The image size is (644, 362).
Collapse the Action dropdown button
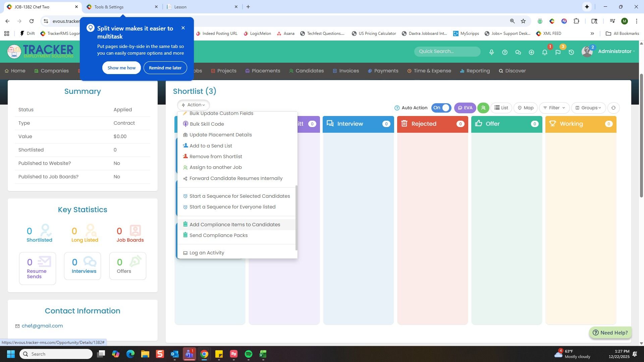pyautogui.click(x=194, y=105)
